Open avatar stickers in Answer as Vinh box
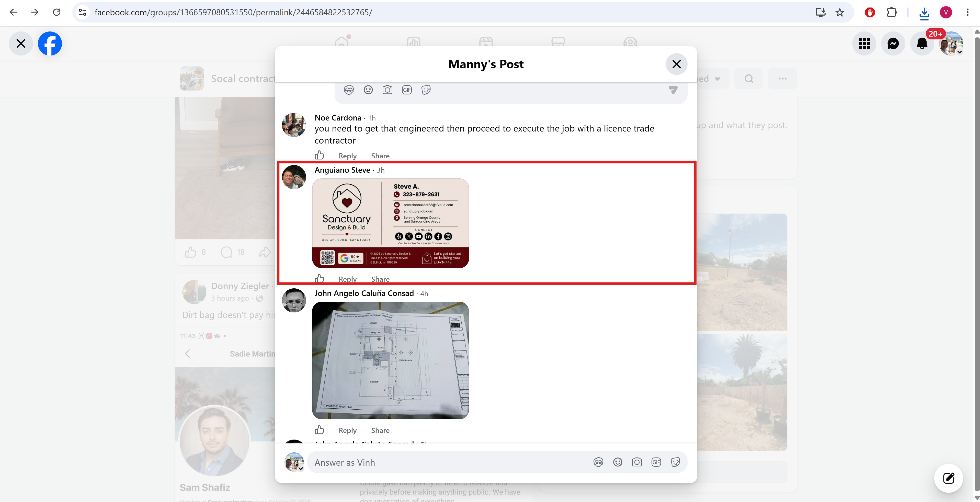Image resolution: width=980 pixels, height=502 pixels. click(598, 462)
